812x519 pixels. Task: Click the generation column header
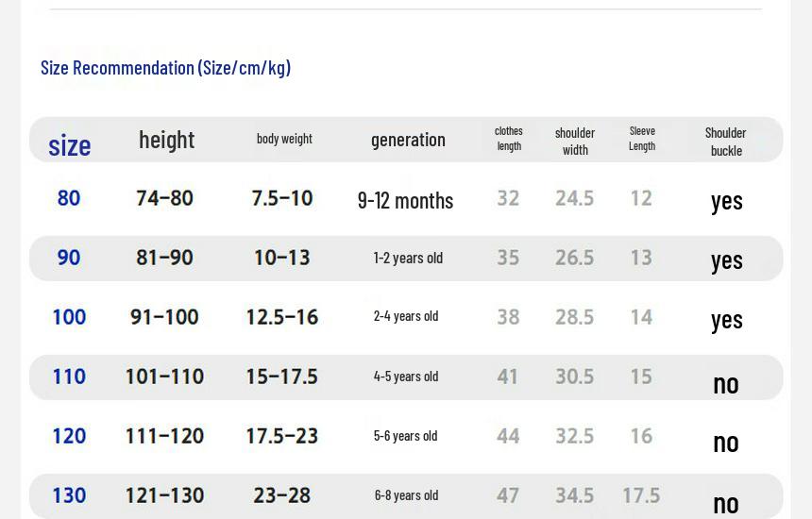point(408,140)
